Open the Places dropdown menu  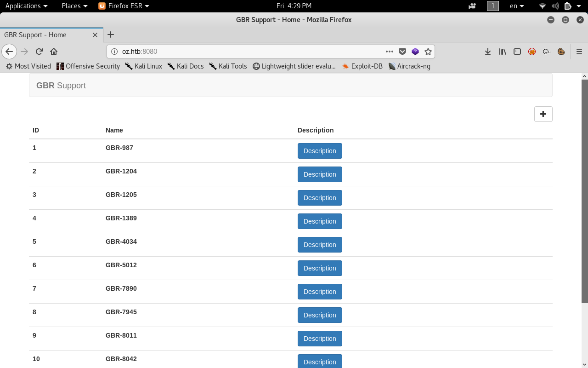pyautogui.click(x=74, y=6)
